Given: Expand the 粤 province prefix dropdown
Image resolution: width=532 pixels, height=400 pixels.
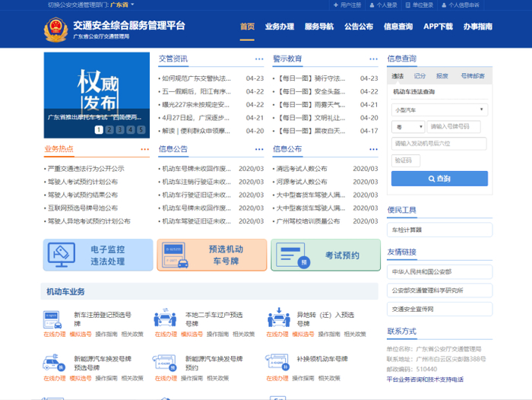Looking at the screenshot, I should click(x=407, y=127).
